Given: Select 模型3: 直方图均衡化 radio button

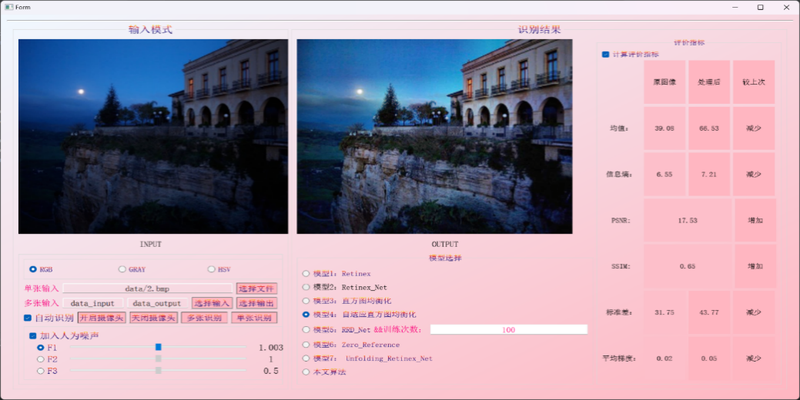Looking at the screenshot, I should 306,301.
